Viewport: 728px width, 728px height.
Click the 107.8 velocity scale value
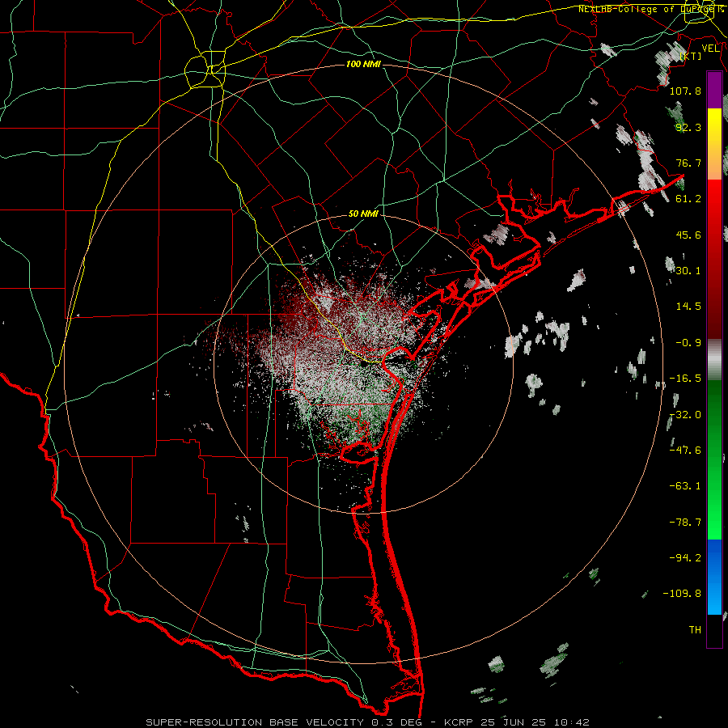pos(685,91)
